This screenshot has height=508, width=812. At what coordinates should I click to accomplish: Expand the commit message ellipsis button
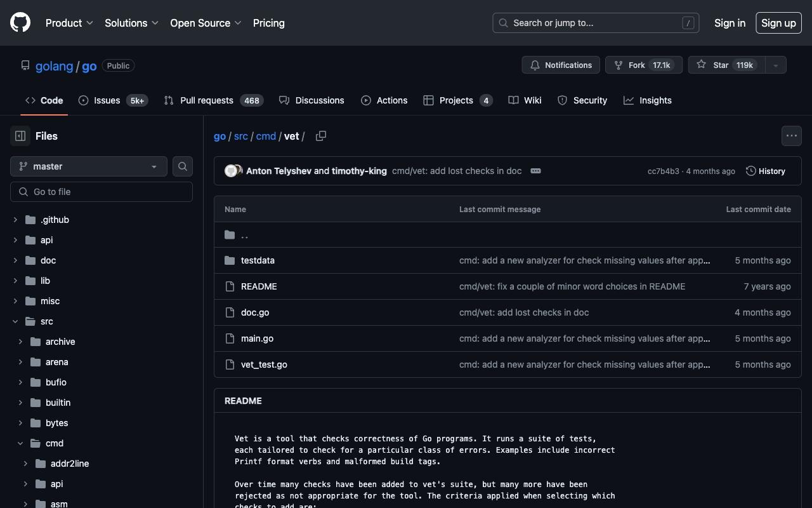click(535, 171)
